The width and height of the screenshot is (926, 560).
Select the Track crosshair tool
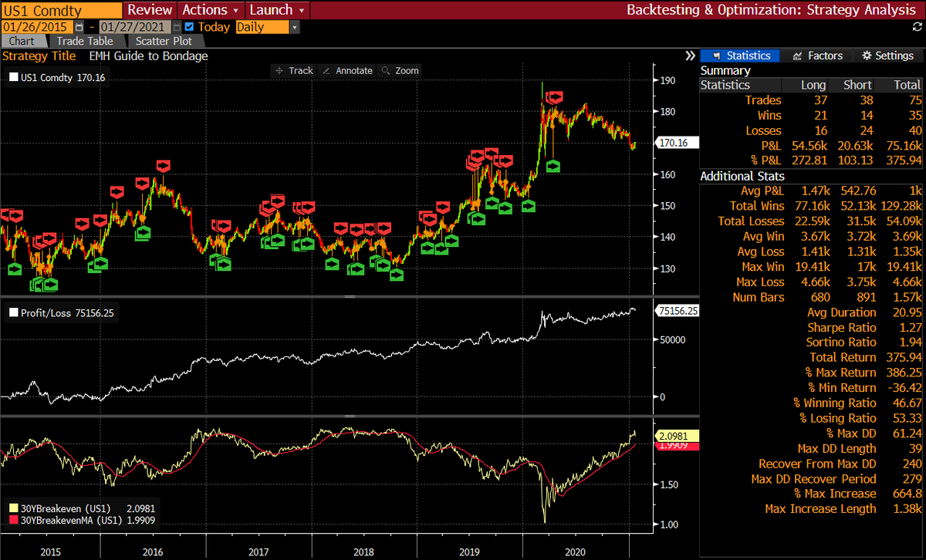tap(293, 70)
